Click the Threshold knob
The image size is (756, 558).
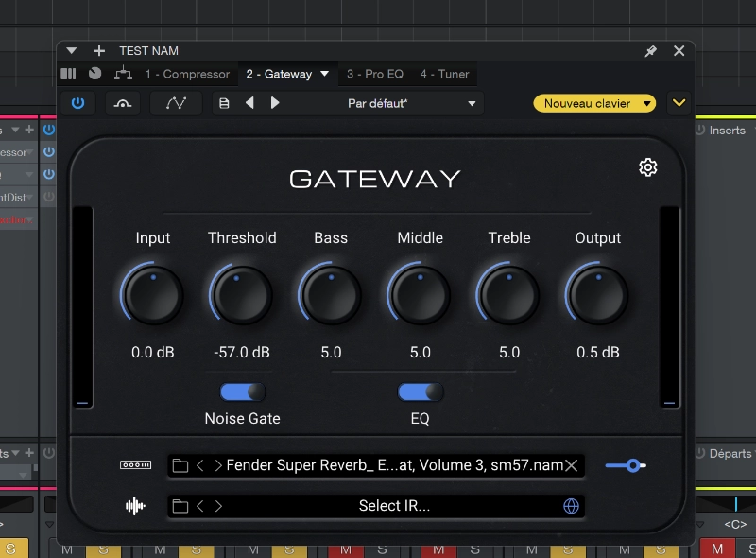click(242, 294)
